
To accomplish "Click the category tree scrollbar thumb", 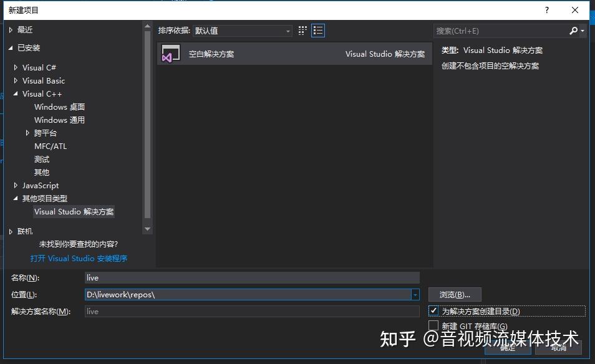I will click(x=148, y=125).
